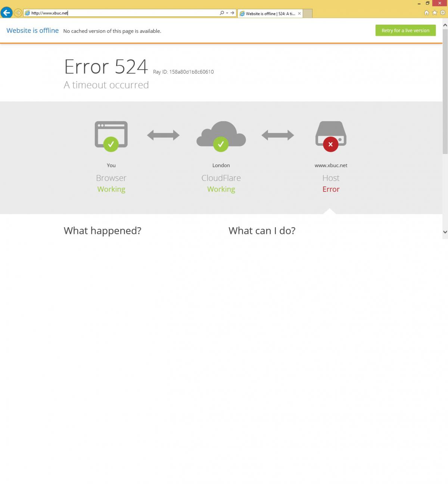Click the search magnifier in address bar
The width and height of the screenshot is (448, 484).
(222, 13)
